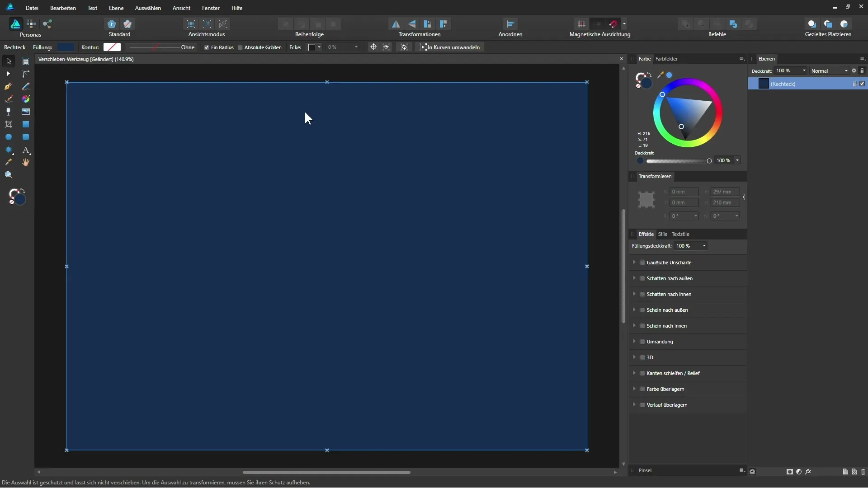The image size is (868, 488).
Task: Click the Füllung color swatch
Action: 66,47
